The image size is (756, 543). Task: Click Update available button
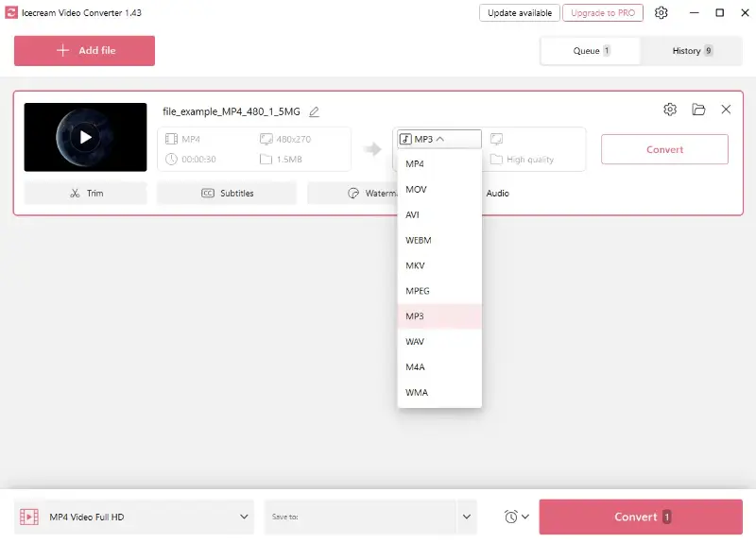(x=519, y=13)
